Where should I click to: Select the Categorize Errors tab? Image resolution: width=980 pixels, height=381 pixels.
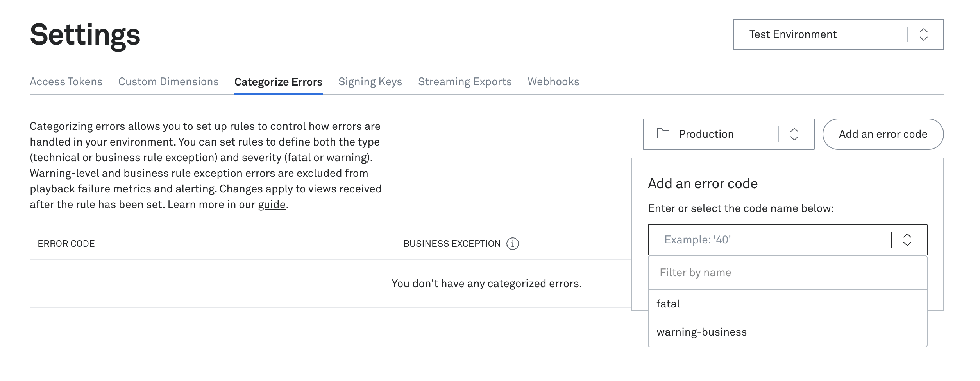point(278,82)
